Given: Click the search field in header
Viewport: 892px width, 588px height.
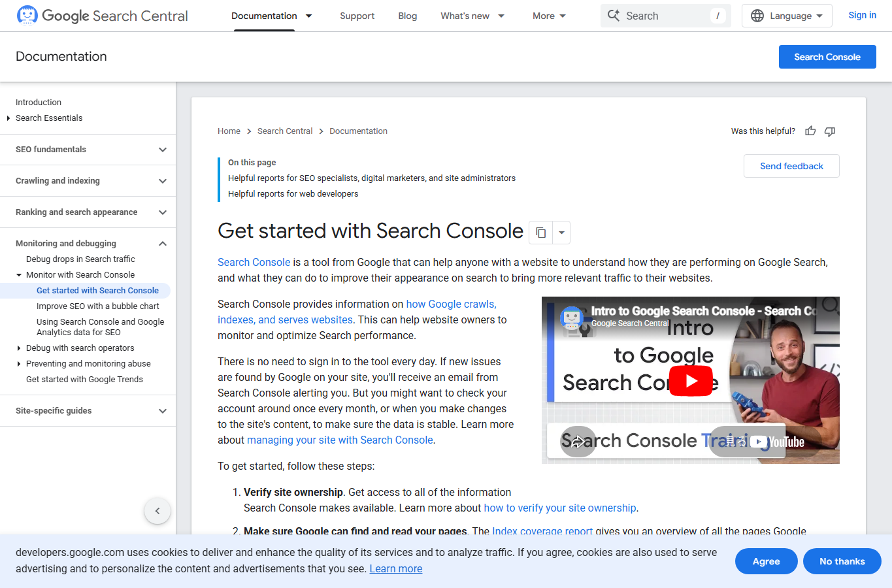Looking at the screenshot, I should [665, 16].
